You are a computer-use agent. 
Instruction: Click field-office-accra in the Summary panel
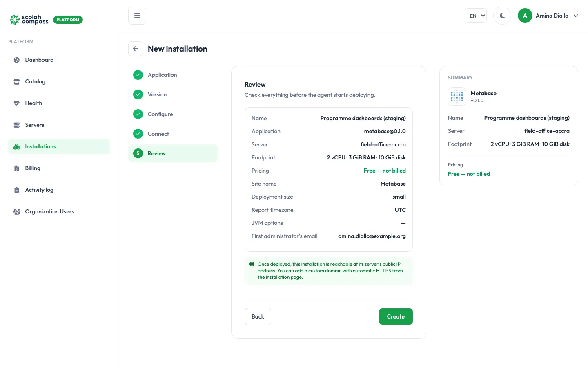[x=547, y=131]
